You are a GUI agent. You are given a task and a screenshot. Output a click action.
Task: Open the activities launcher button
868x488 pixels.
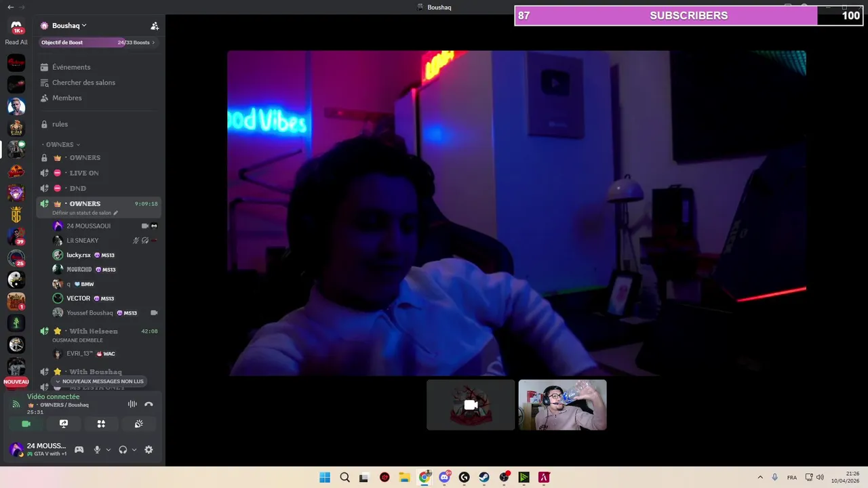[x=101, y=424]
